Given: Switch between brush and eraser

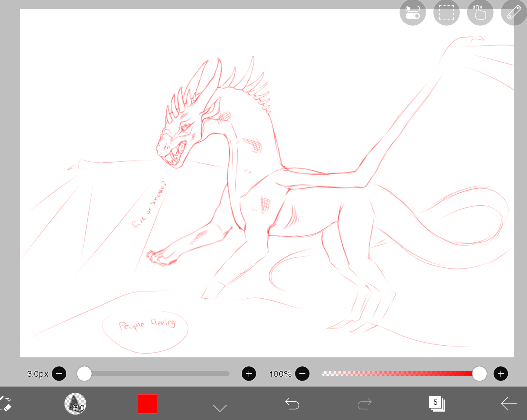Looking at the screenshot, I should (x=6, y=403).
